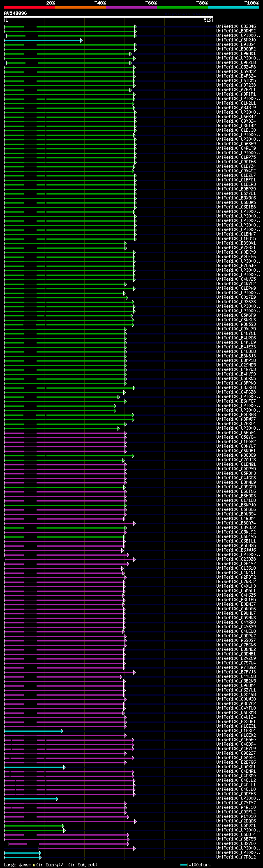Select hit label UniRef100_Q5VMX2
The image size is (263, 868).
click(236, 72)
